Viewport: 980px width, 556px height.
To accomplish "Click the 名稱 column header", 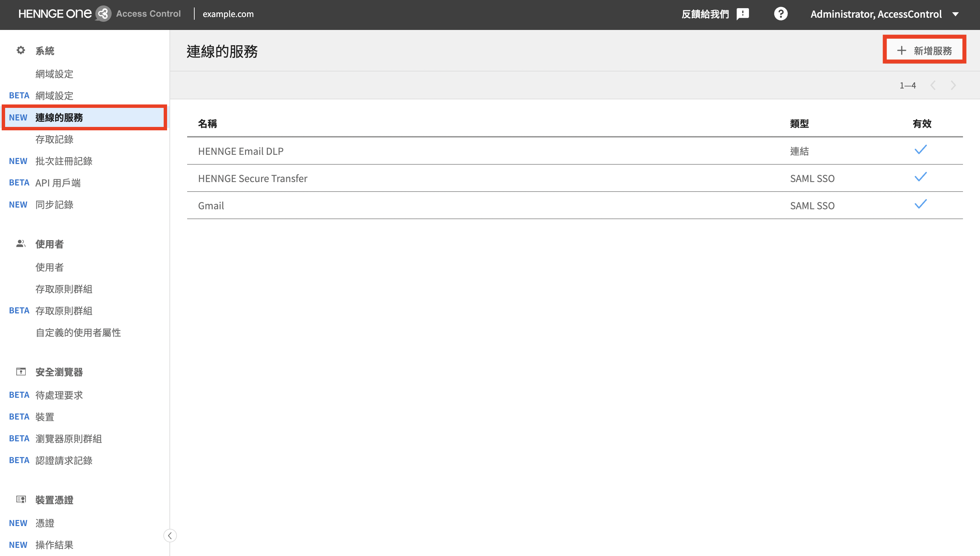I will [x=207, y=123].
